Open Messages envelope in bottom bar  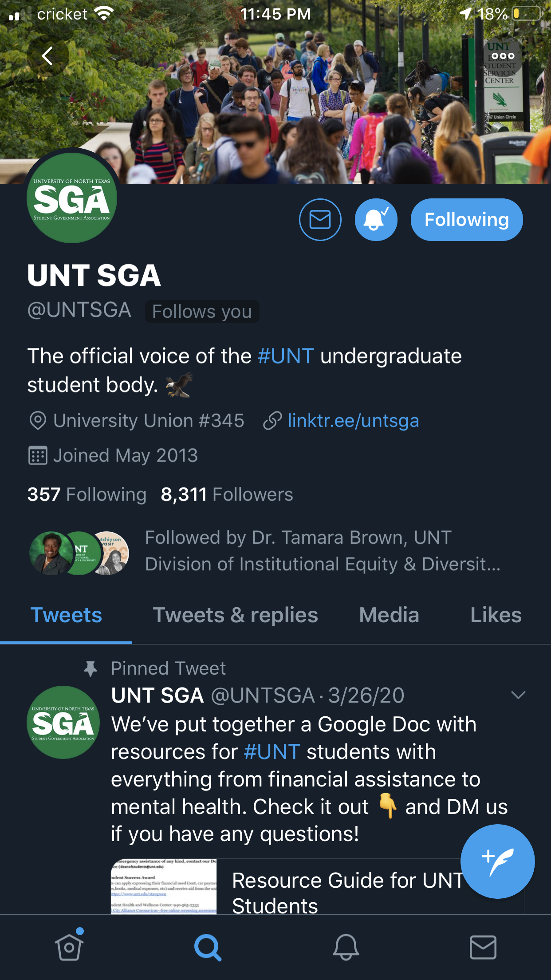point(483,947)
